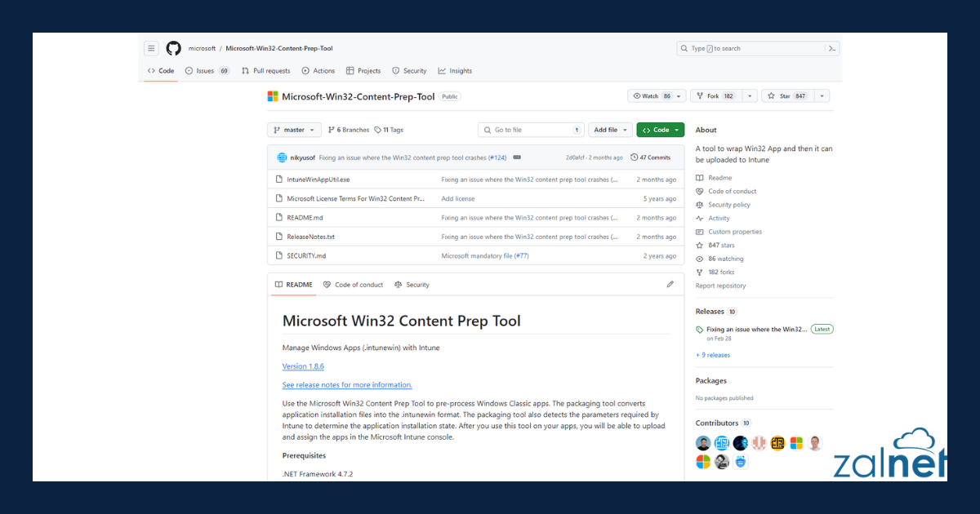View the 47 Commits history
Viewport: 980px width, 514px height.
[x=651, y=157]
